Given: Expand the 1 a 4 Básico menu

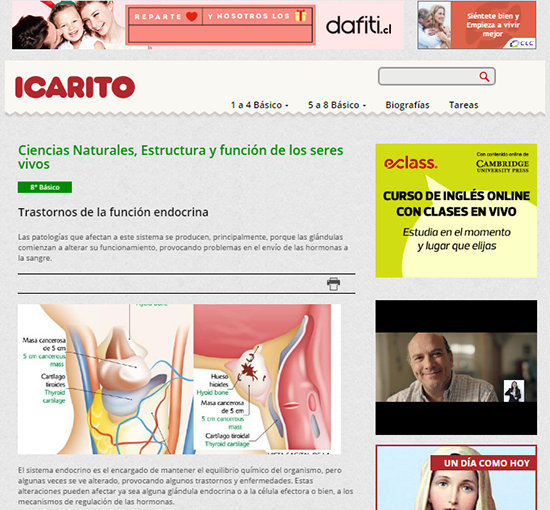Looking at the screenshot, I should [260, 105].
